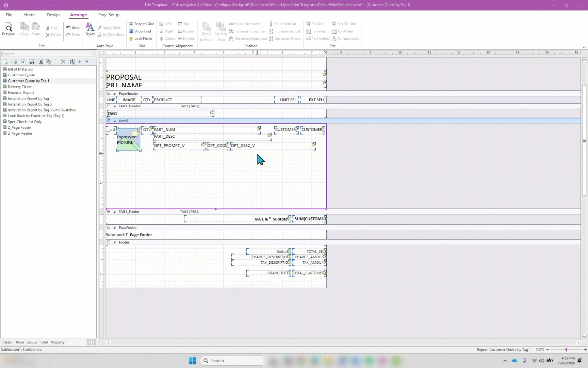Click Undo in the Edit group

[73, 28]
